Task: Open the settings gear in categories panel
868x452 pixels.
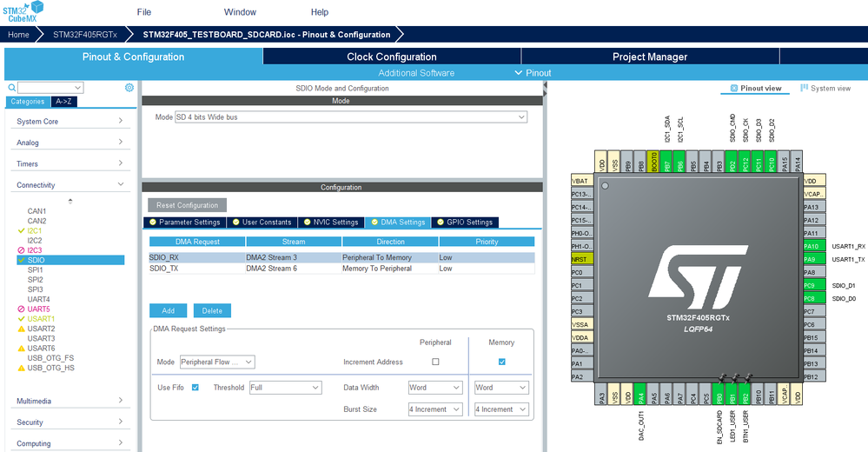Action: pos(129,88)
